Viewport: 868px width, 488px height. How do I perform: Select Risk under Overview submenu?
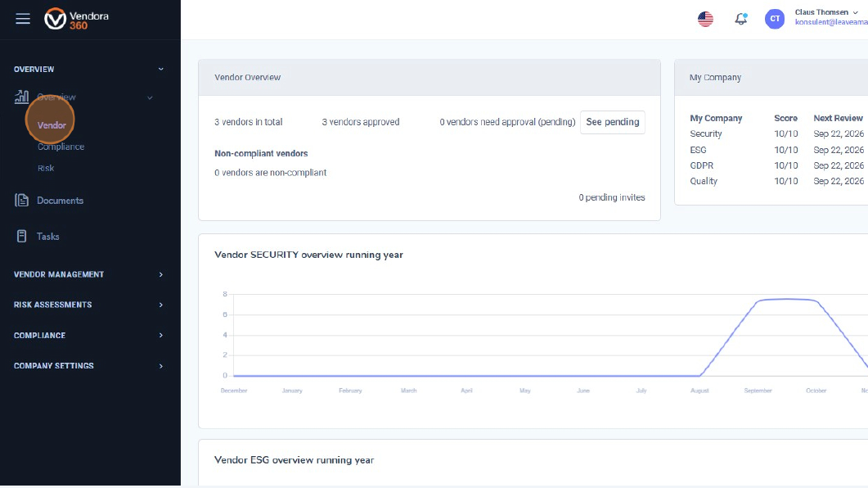[46, 169]
